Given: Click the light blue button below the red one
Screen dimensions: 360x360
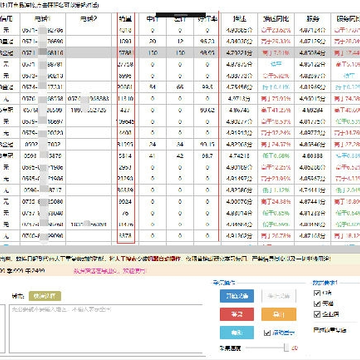Looking at the screenshot, I should (x=237, y=332).
